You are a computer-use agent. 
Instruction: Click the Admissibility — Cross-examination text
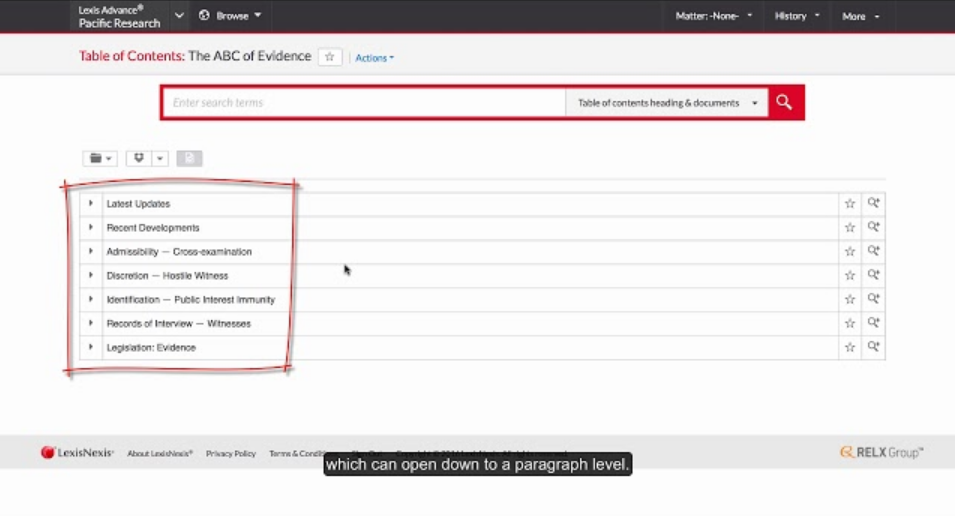tap(179, 252)
